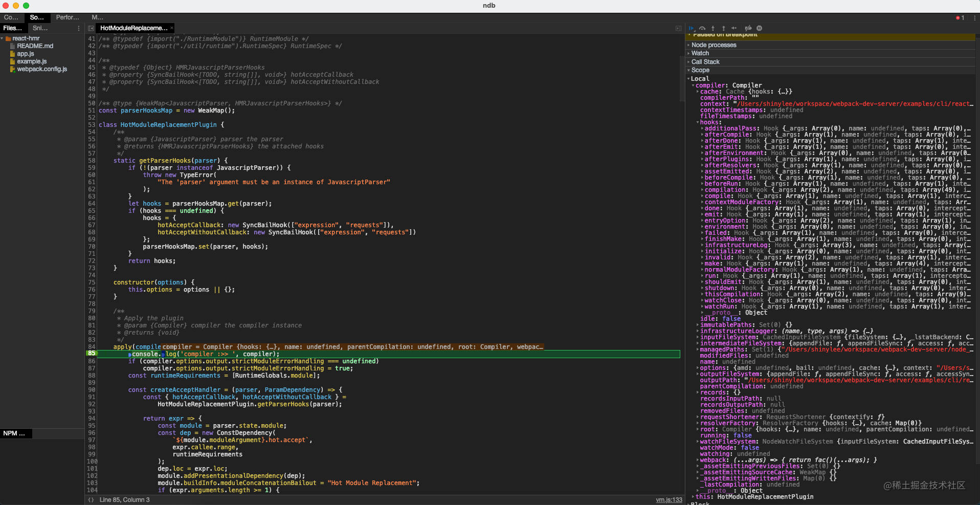Open app.js in the file tree
Image resolution: width=980 pixels, height=505 pixels.
26,54
